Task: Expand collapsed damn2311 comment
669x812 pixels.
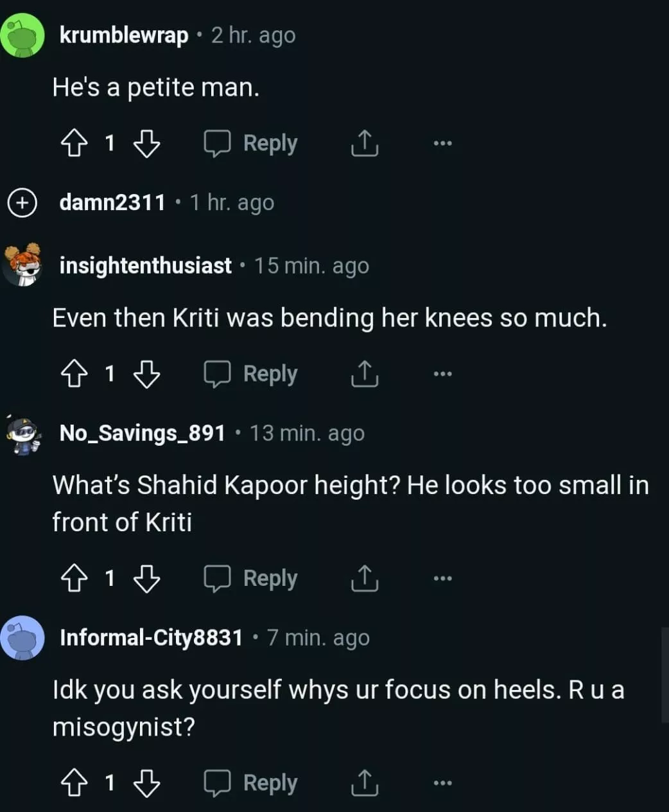Action: point(22,203)
